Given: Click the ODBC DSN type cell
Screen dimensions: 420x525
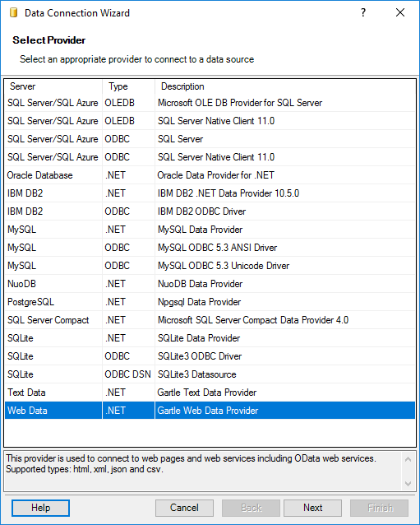Looking at the screenshot, I should click(129, 374).
